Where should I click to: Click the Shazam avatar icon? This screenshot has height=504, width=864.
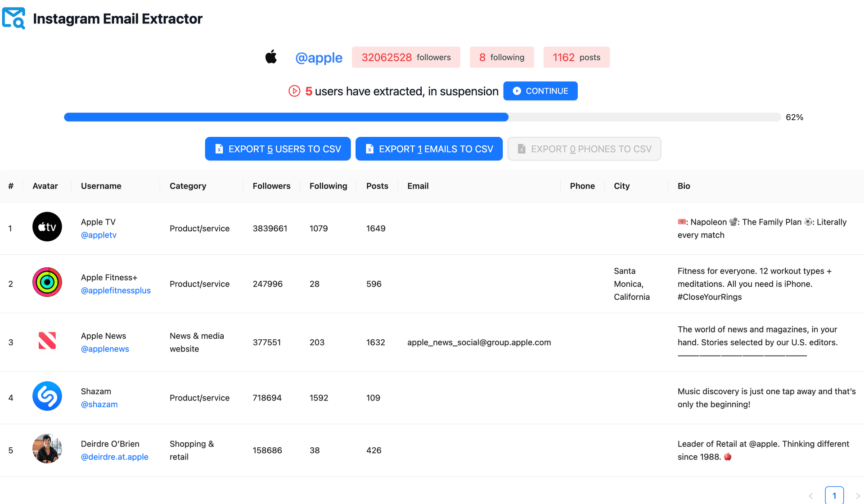click(47, 396)
